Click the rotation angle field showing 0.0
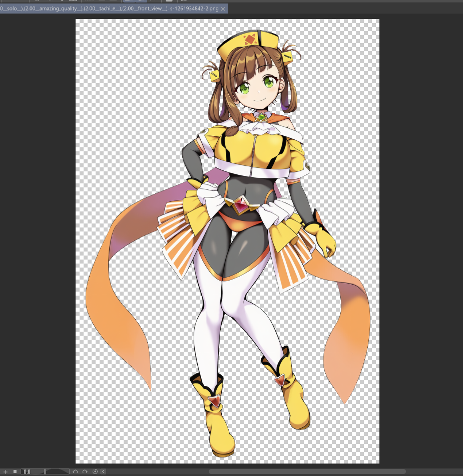Viewport: 463px width, 476px height. [32, 471]
